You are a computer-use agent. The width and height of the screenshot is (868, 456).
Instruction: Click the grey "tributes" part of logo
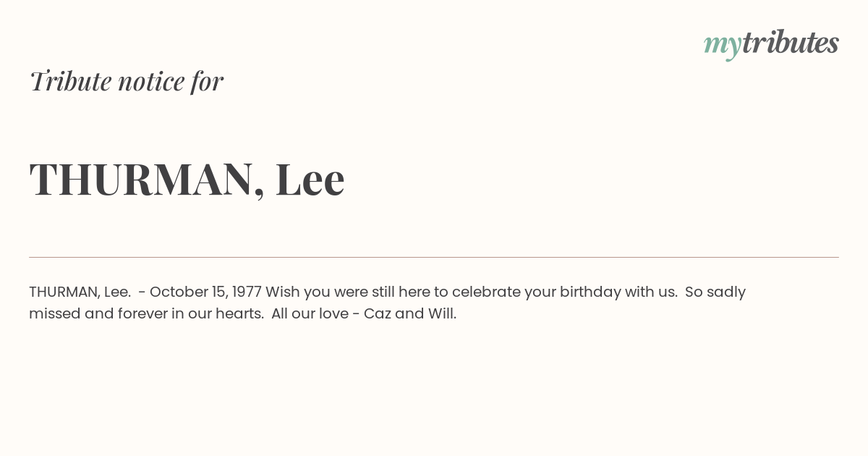point(791,43)
